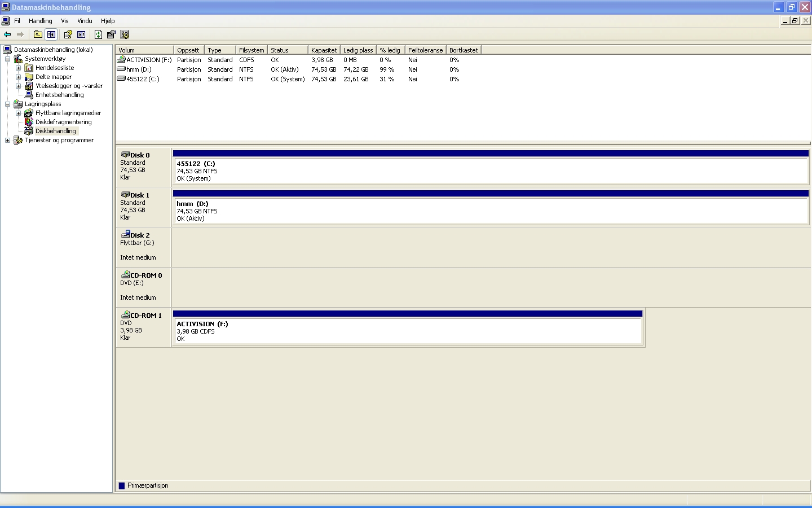
Task: Click the rescan disks toolbar icon
Action: [x=111, y=34]
